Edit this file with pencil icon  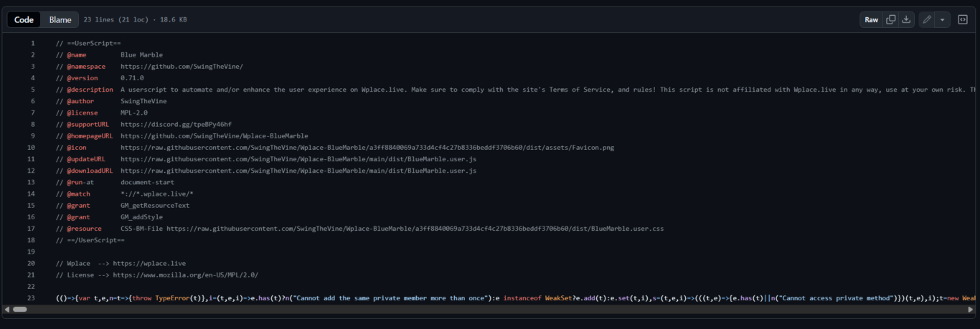(x=927, y=19)
